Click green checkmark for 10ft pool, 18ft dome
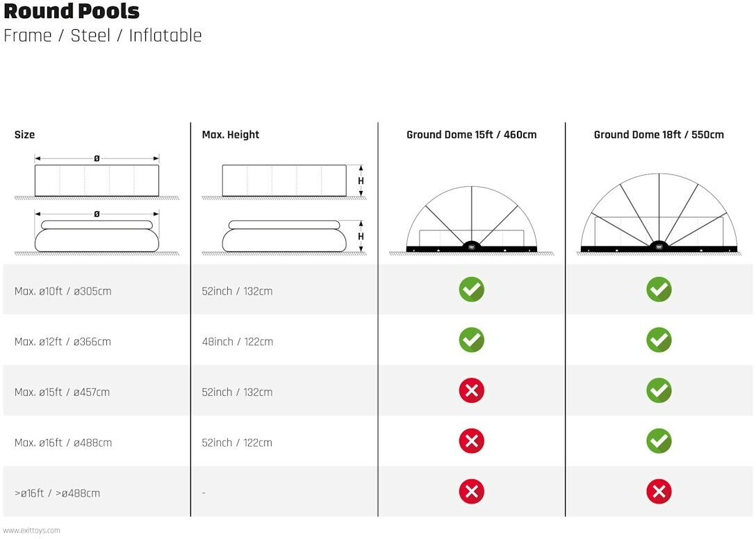This screenshot has width=756, height=539. point(659,289)
